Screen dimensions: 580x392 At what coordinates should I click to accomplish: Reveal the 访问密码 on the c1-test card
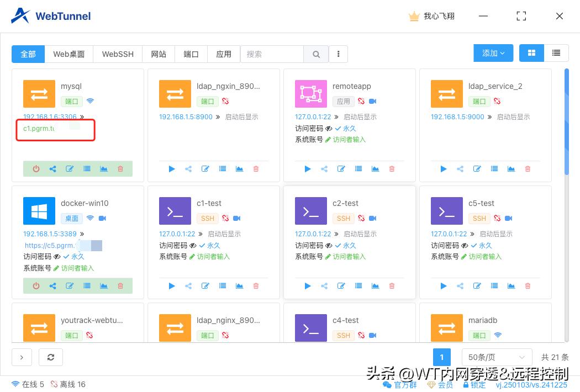coord(192,245)
